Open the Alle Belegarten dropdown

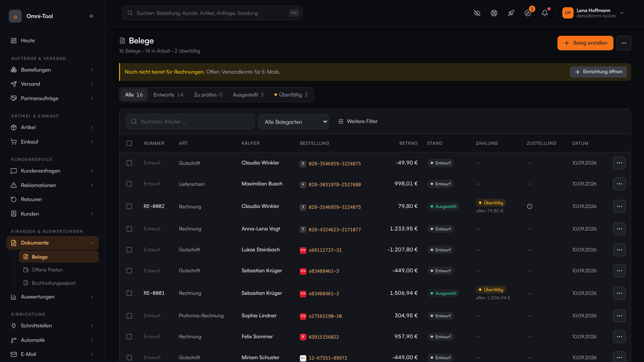293,122
